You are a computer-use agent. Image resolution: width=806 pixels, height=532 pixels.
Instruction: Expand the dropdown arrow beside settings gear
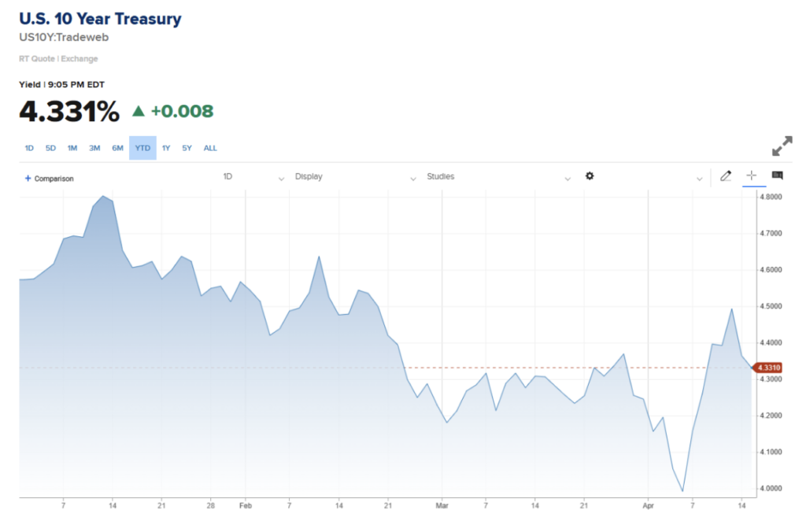tap(699, 179)
